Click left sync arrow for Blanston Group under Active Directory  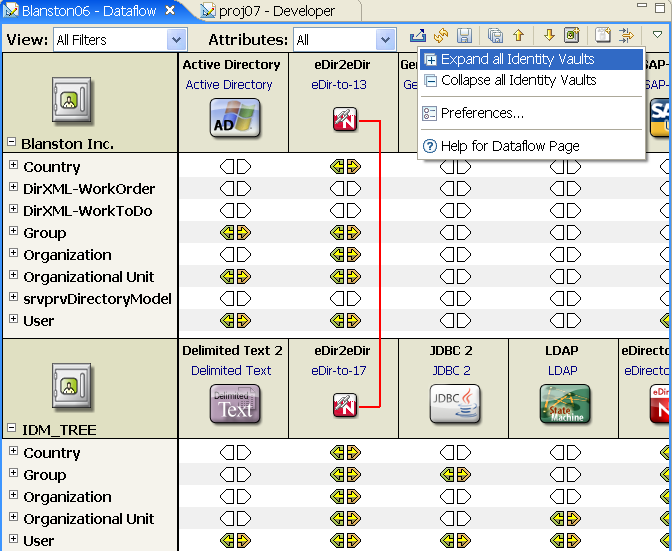tap(228, 233)
